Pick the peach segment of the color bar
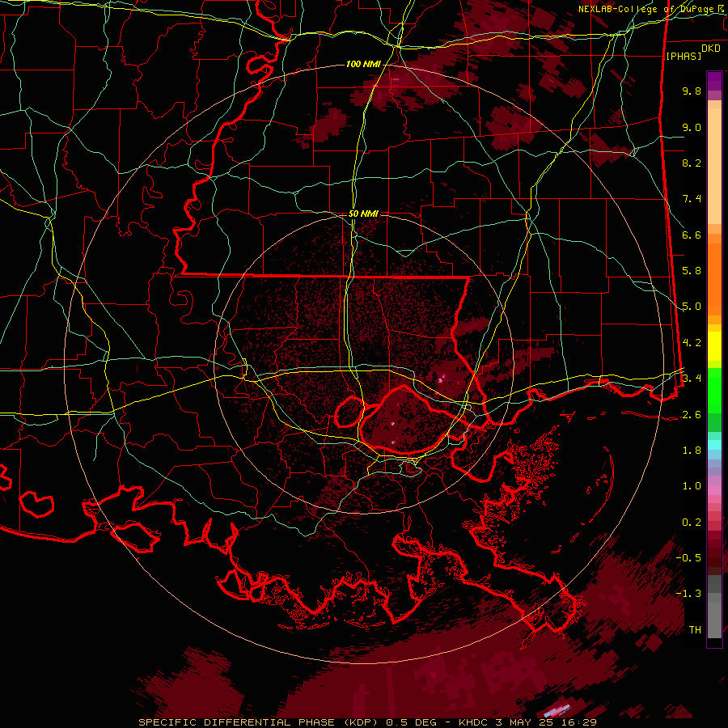This screenshot has width=728, height=728. coord(714,166)
